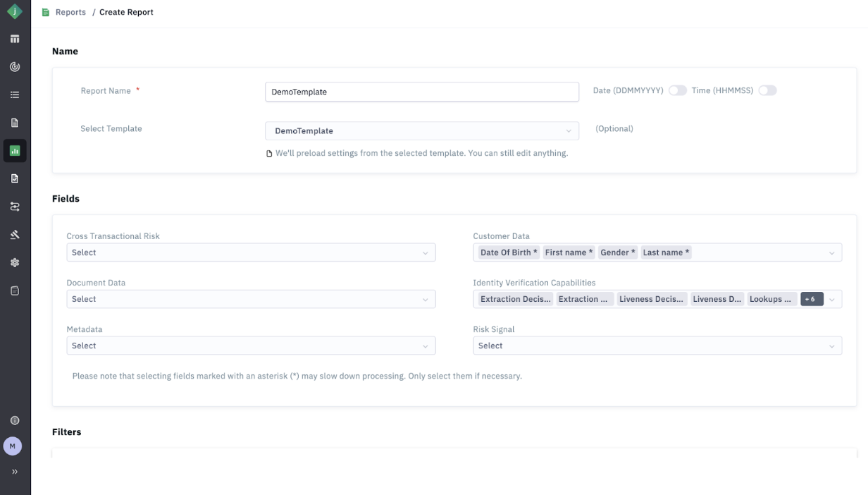Open the bulleted list sidebar icon
The height and width of the screenshot is (495, 868).
(15, 95)
